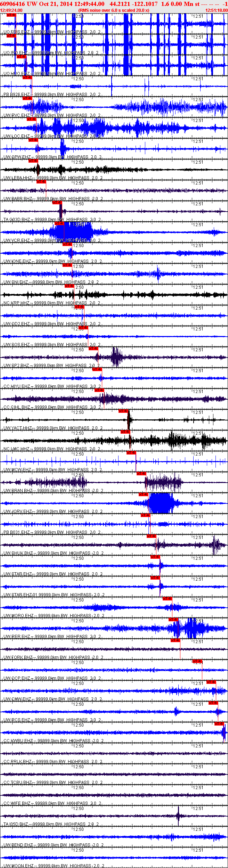This screenshot has width=228, height=868.
Task: Select the UW FORK BHZ station label
Action: [x=53, y=657]
